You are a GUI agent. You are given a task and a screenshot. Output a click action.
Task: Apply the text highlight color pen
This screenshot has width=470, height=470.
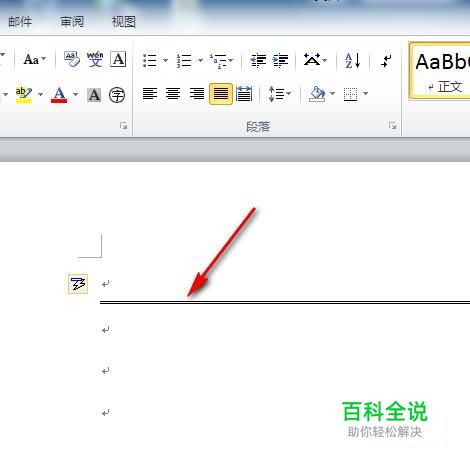[x=24, y=95]
